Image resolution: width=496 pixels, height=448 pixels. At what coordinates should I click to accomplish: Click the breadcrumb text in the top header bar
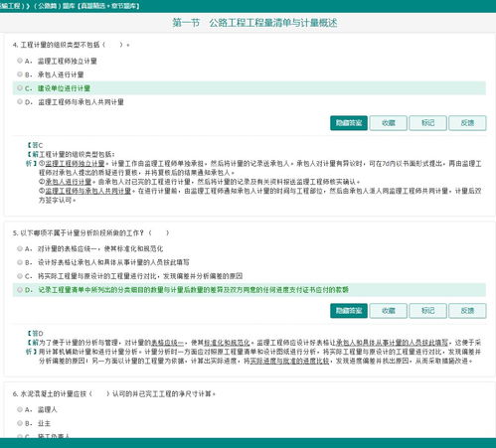pyautogui.click(x=70, y=6)
